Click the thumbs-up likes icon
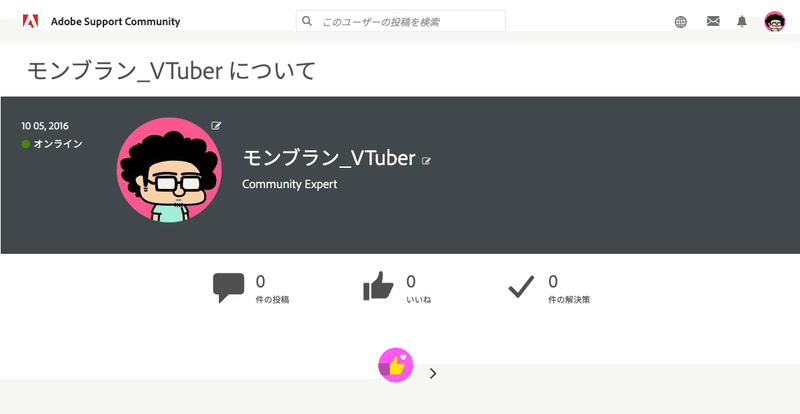Viewport: 800px width, 414px height. (x=378, y=286)
